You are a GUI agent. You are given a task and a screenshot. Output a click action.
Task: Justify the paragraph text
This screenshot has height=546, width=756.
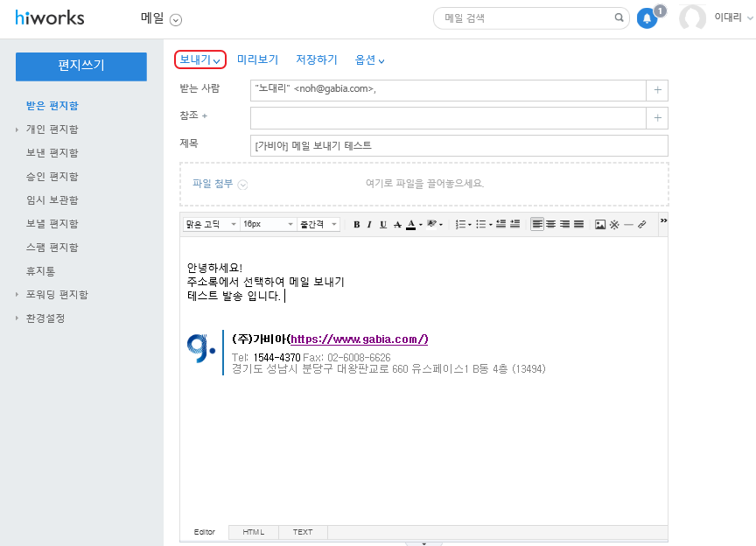click(578, 225)
